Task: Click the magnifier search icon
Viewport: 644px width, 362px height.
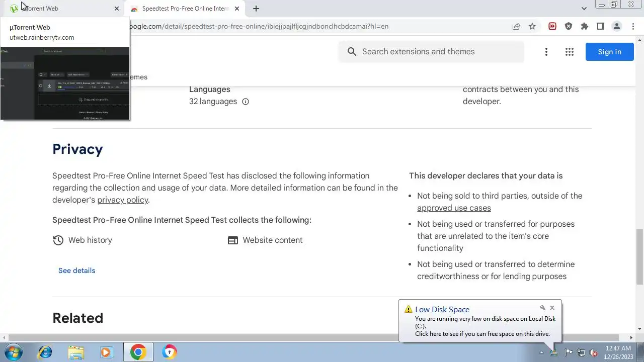Action: 352,52
